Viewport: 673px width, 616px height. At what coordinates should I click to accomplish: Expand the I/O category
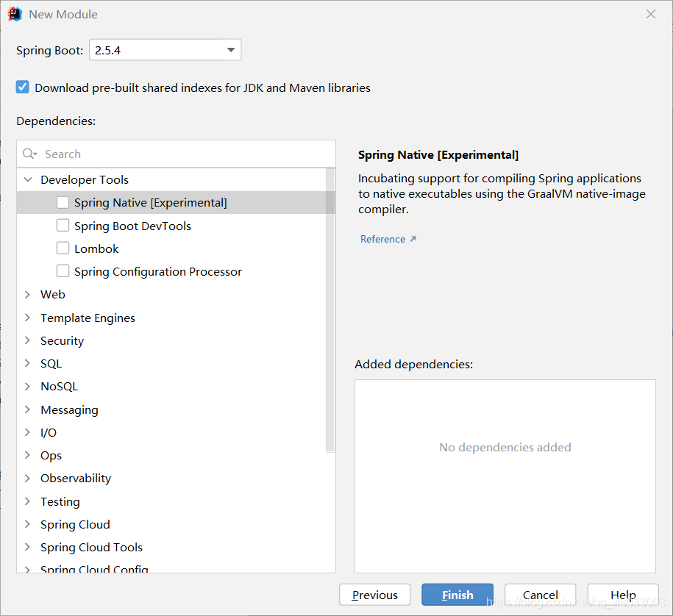27,432
